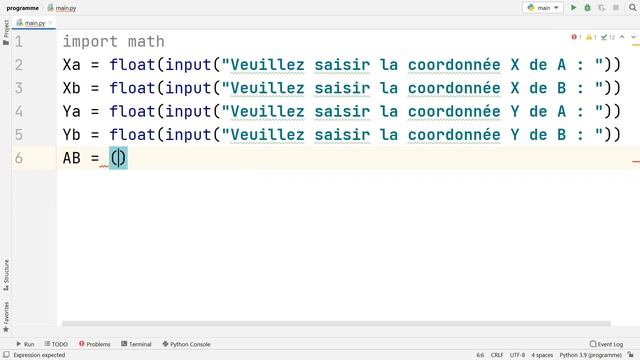The width and height of the screenshot is (640, 360).
Task: Go to previous highlighted error arrow
Action: pyautogui.click(x=622, y=37)
